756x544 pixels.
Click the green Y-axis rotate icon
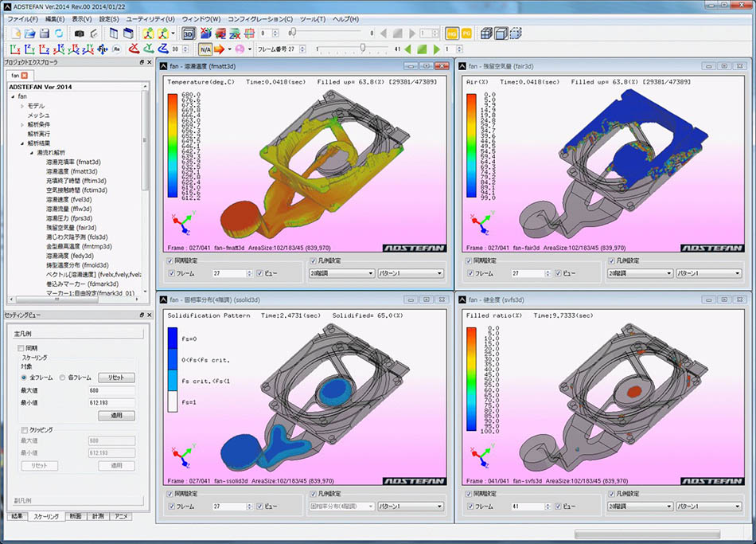tap(149, 49)
